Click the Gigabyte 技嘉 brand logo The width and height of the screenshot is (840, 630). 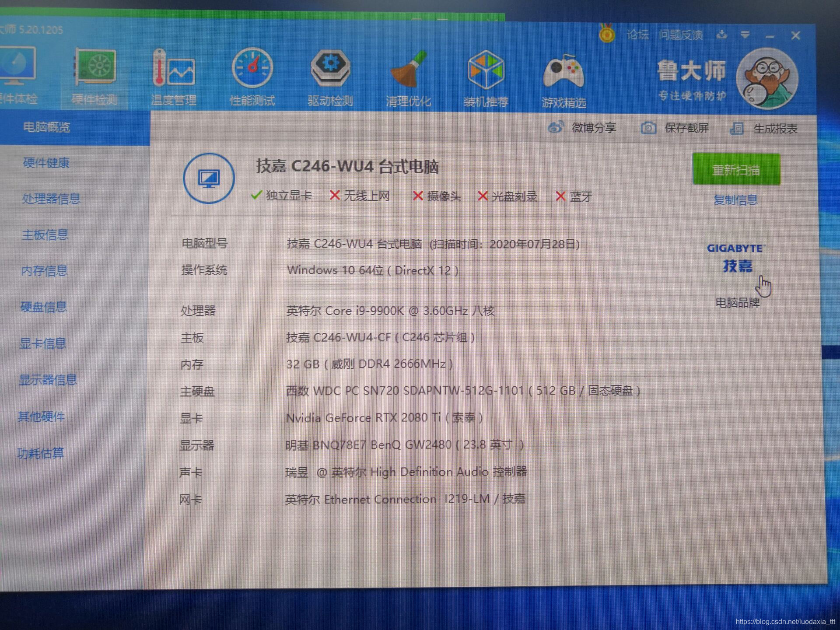737,258
